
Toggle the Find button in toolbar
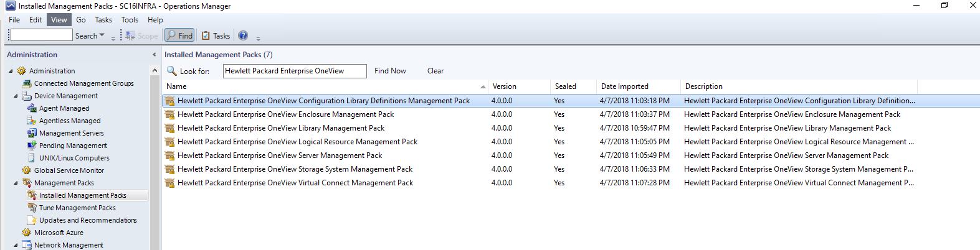click(179, 36)
